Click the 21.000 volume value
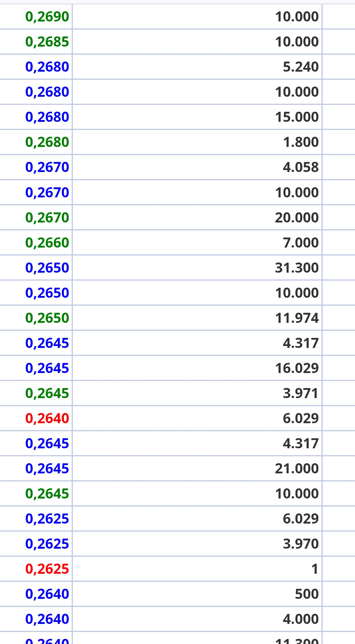 pos(297,468)
